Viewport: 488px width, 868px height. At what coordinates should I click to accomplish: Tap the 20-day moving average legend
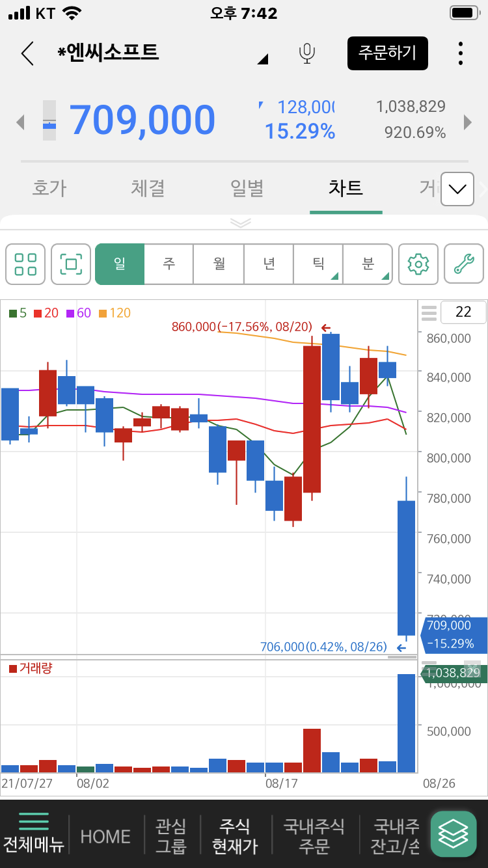tap(46, 313)
